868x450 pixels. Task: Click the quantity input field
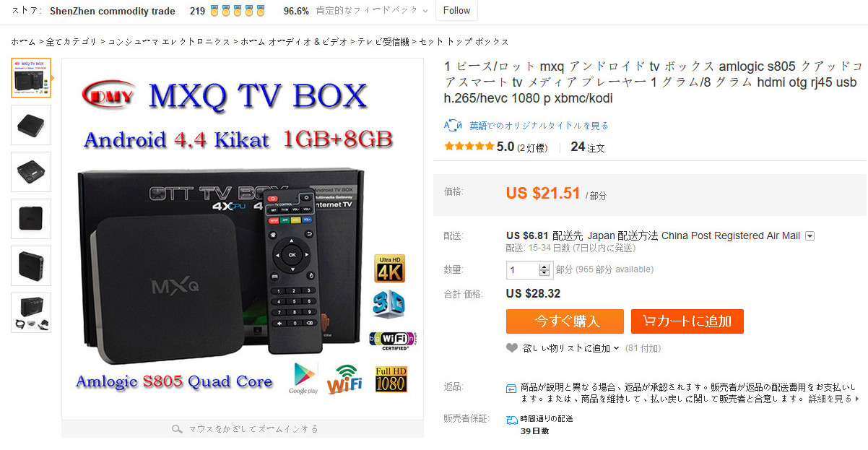523,269
